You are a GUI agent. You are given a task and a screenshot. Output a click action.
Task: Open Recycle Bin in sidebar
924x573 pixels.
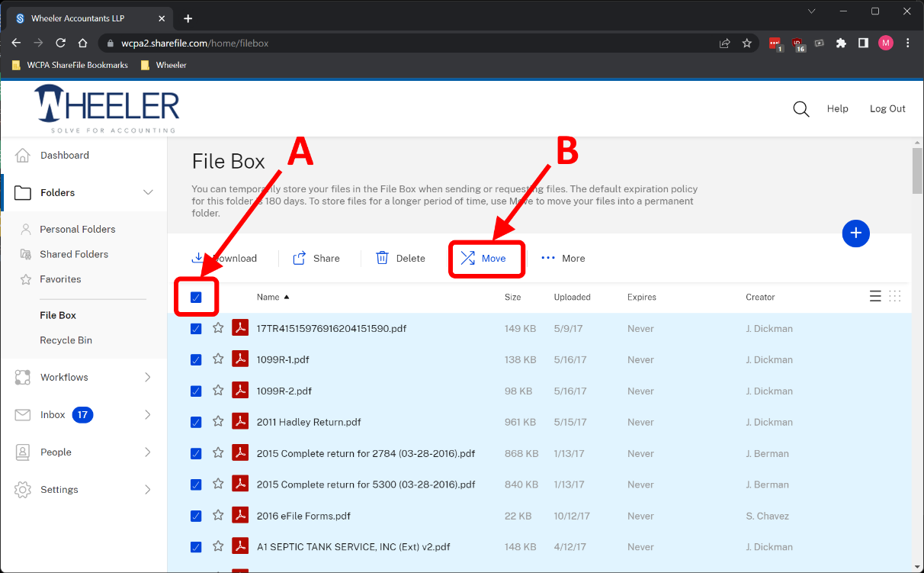pos(66,340)
